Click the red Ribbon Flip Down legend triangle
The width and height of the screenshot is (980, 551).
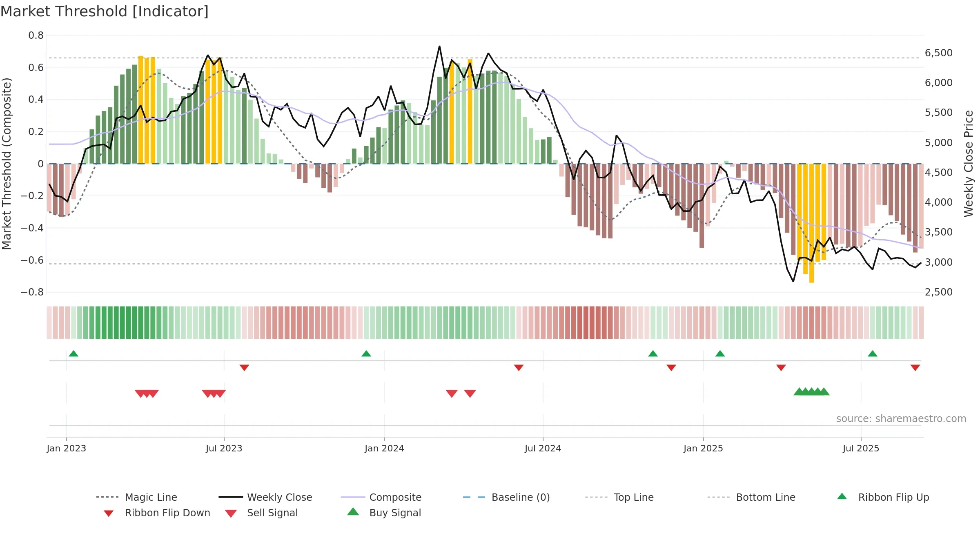[x=109, y=513]
